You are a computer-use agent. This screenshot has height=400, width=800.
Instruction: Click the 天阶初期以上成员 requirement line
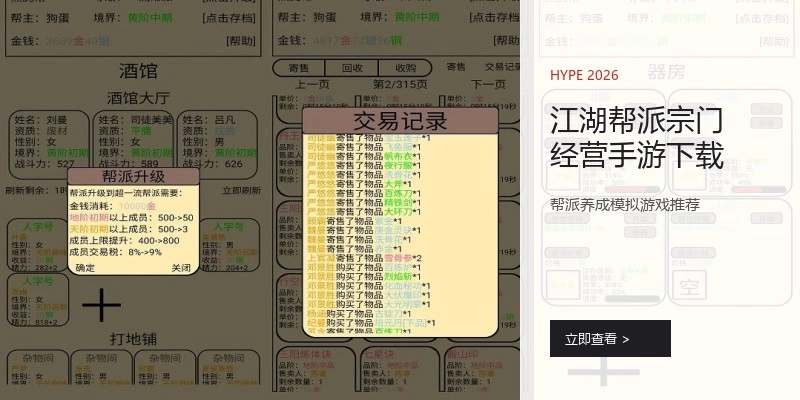[129, 229]
